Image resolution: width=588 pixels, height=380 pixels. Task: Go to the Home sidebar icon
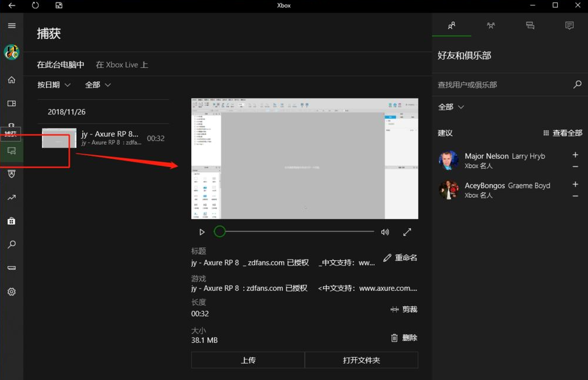point(11,80)
